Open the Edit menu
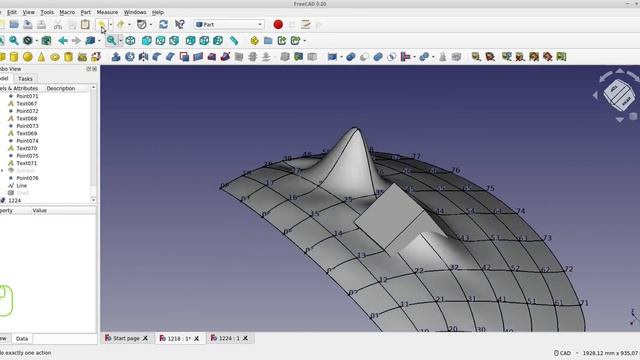The width and height of the screenshot is (640, 360). [x=12, y=12]
